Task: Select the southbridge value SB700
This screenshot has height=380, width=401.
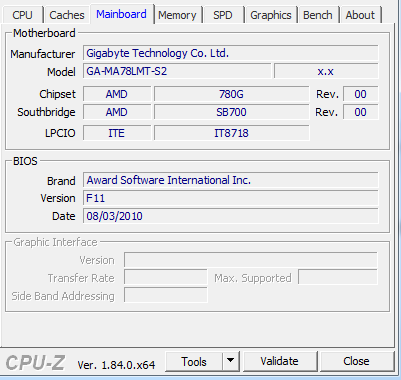Action: click(231, 112)
